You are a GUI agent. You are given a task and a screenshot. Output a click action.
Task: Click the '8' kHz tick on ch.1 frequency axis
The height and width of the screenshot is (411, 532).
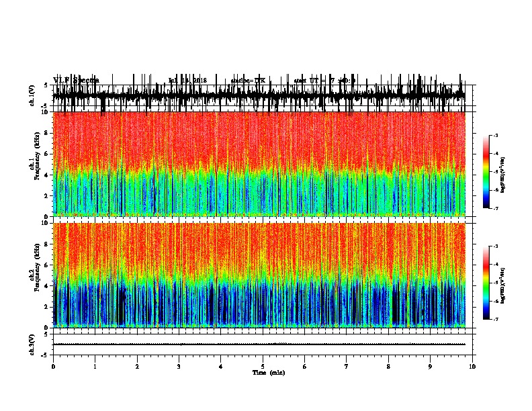(47, 133)
